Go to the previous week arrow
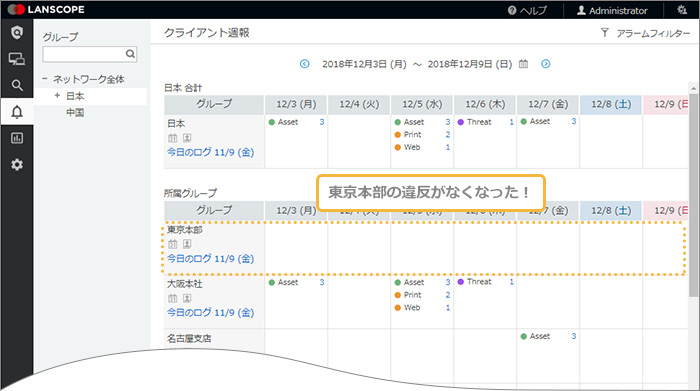Viewport: 700px width, 391px height. 304,64
